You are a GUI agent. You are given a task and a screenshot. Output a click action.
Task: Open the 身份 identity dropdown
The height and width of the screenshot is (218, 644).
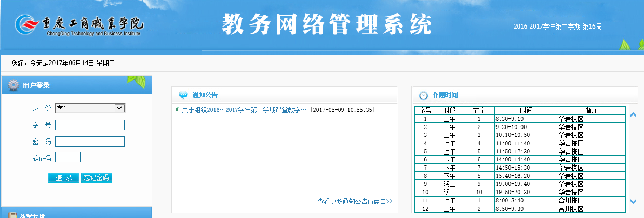click(90, 108)
